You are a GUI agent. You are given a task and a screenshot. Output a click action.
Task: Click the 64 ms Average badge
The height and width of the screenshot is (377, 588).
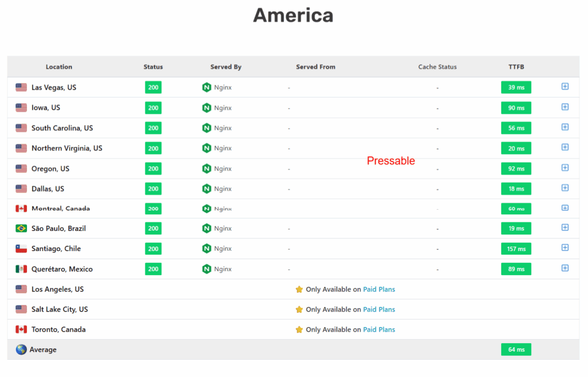(x=516, y=349)
